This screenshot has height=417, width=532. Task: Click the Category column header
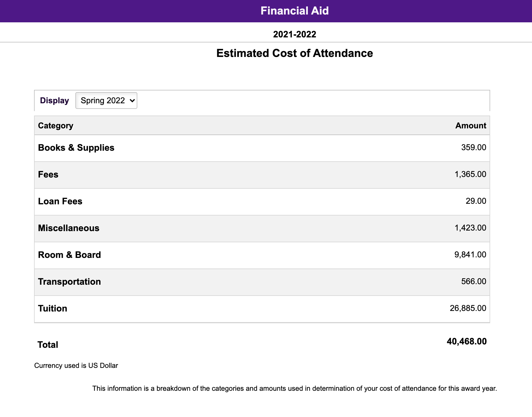point(56,126)
